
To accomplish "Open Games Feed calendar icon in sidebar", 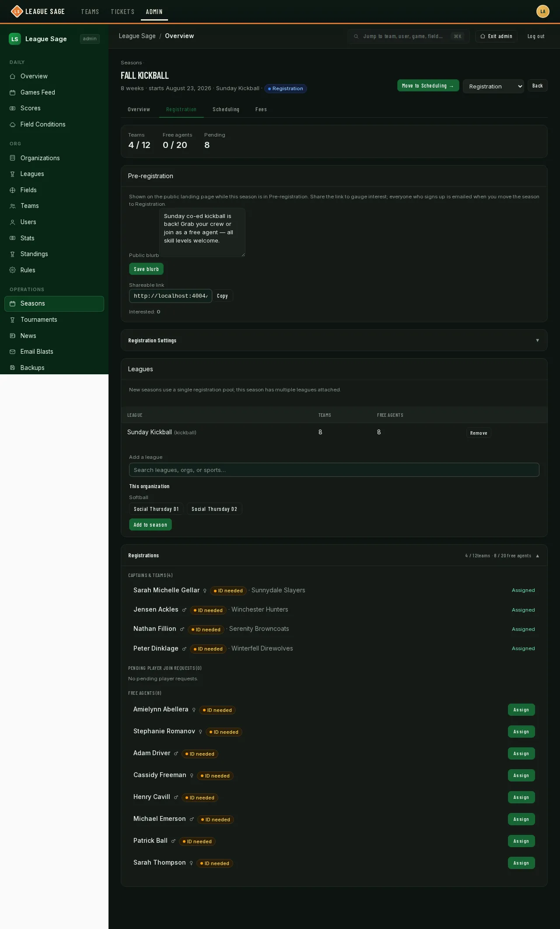I will pyautogui.click(x=13, y=92).
